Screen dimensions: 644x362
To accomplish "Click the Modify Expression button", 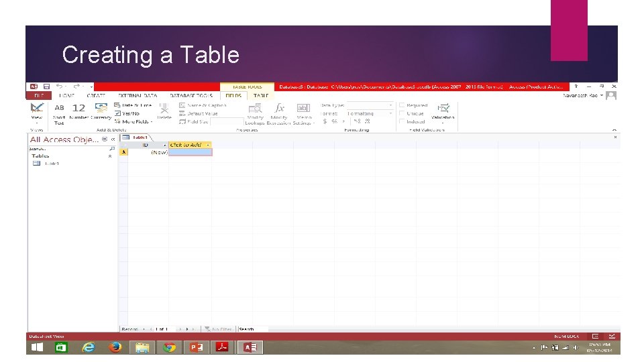I will [279, 114].
